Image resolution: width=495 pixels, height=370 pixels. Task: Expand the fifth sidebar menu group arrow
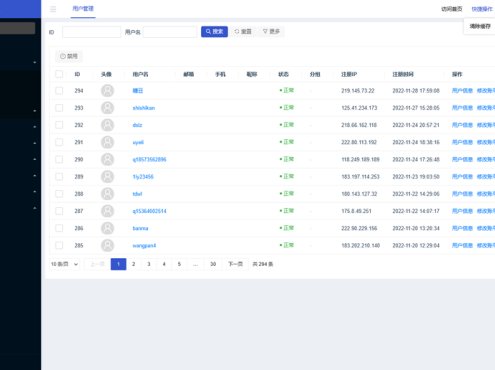pos(35,159)
